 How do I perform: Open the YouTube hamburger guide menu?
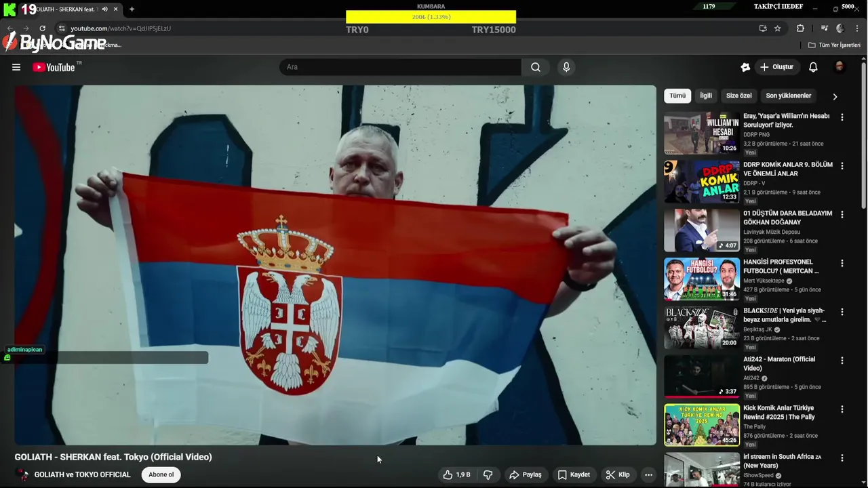(16, 67)
